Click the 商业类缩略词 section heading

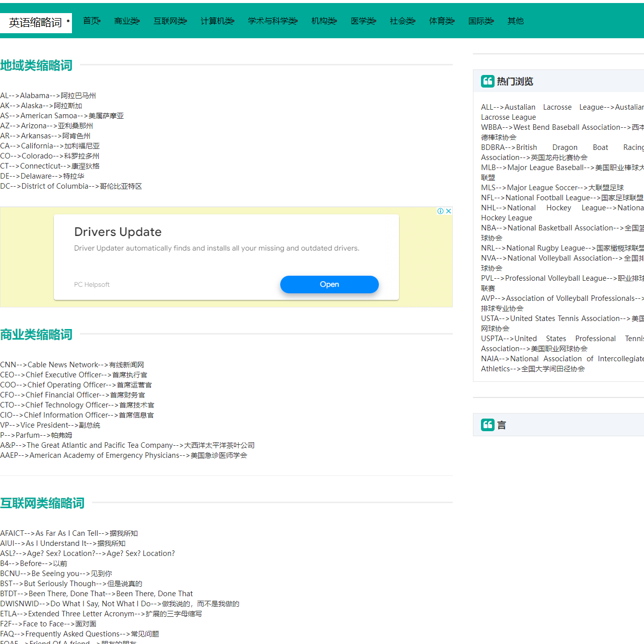click(x=36, y=335)
